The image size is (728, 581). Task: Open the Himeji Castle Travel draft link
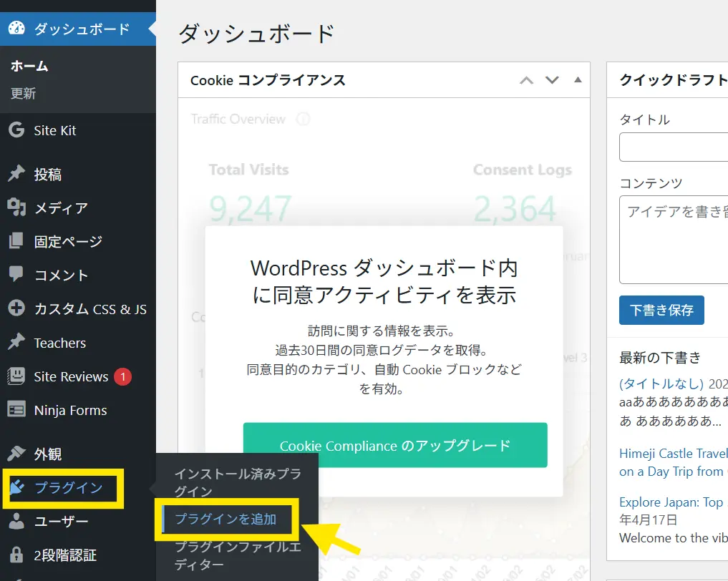[x=673, y=453]
